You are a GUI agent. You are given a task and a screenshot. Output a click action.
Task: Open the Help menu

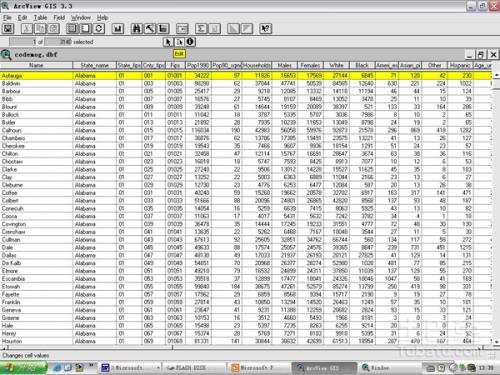pos(102,18)
